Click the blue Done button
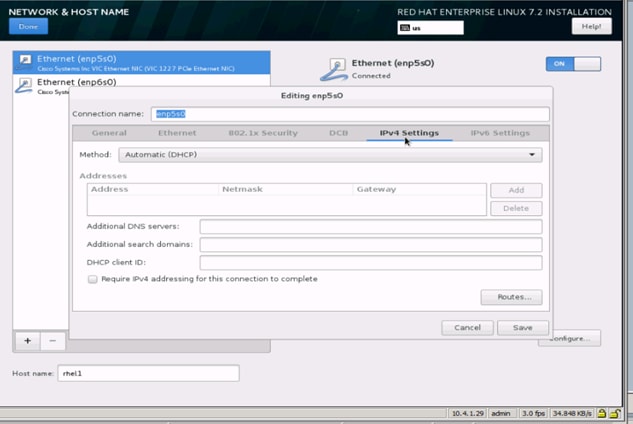Screen dimensions: 633x424 tap(28, 27)
